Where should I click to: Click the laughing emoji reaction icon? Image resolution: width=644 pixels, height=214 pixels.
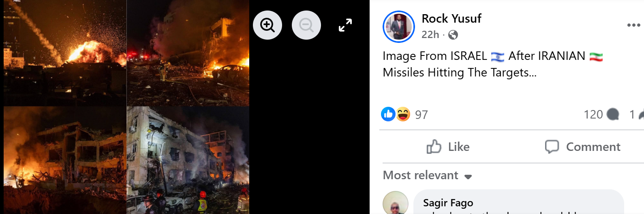pos(403,114)
